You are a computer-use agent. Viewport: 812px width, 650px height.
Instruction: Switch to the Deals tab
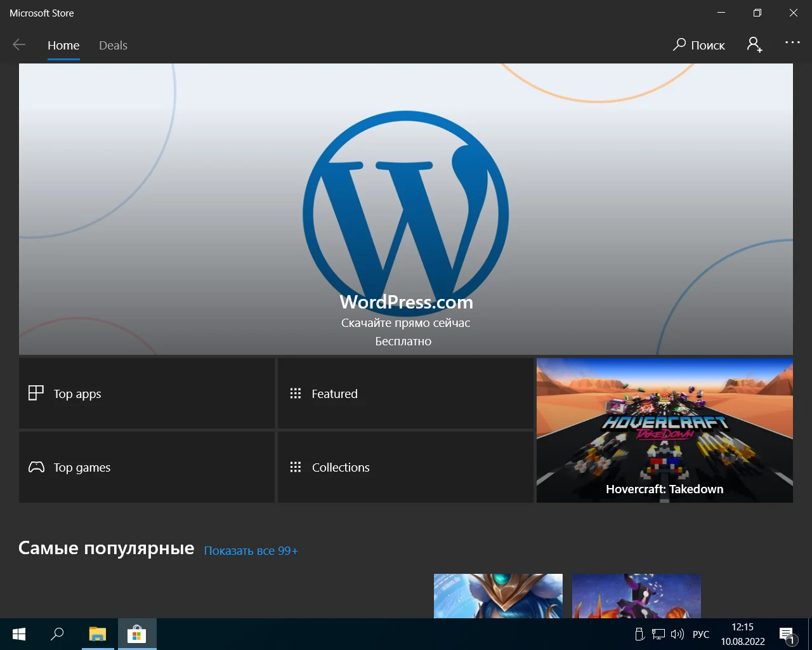click(x=113, y=46)
